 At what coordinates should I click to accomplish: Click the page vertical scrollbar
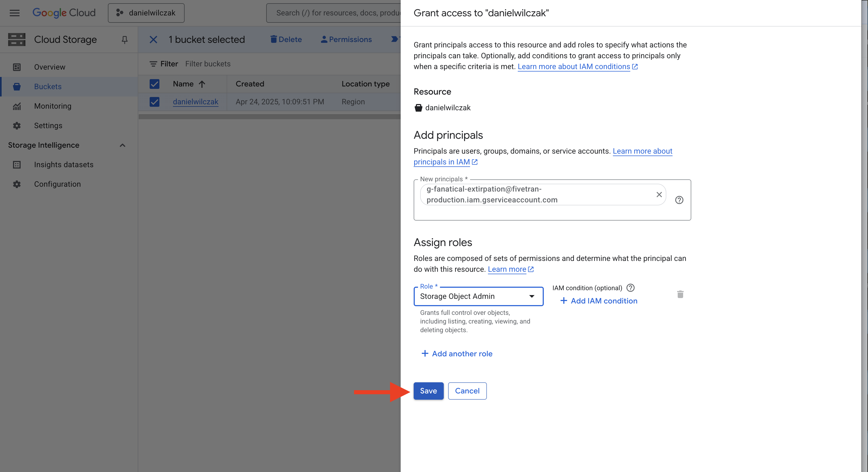click(x=865, y=236)
